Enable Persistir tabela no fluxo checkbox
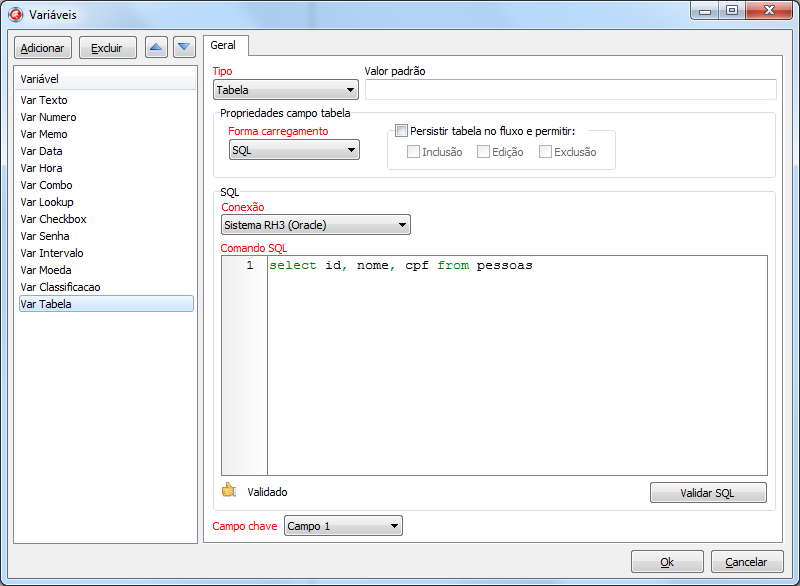 [x=402, y=131]
